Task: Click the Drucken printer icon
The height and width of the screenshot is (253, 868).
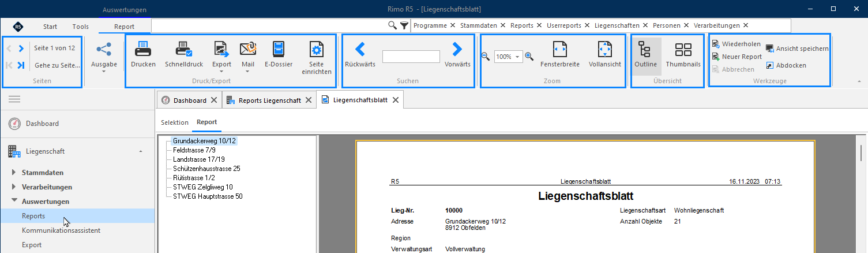Action: 143,49
